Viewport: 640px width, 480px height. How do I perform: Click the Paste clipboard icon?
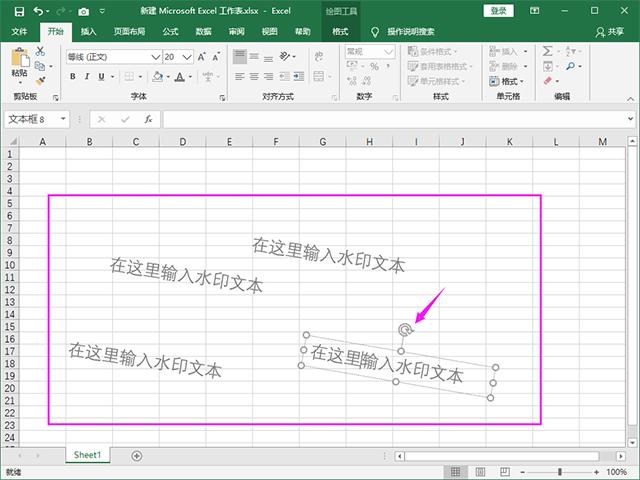point(20,58)
